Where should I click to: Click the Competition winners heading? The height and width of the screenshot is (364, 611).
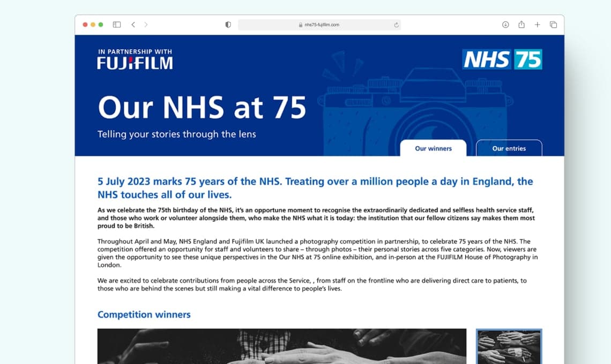144,315
